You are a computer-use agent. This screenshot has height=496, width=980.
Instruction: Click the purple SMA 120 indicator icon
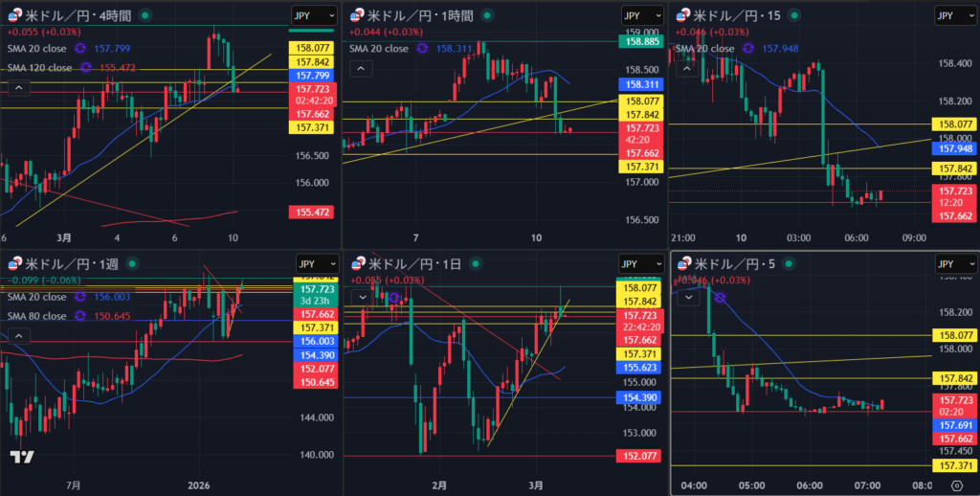coord(86,68)
